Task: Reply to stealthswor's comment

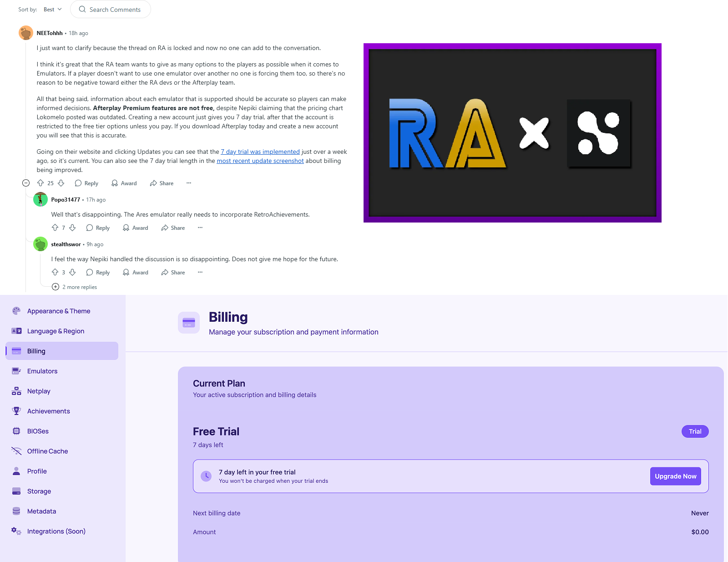Action: point(98,273)
